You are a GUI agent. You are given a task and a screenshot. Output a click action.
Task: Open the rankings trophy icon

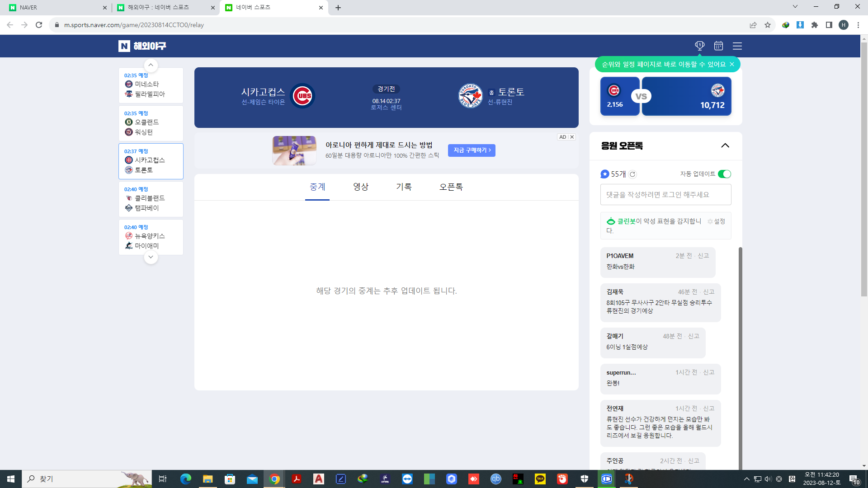[x=699, y=46]
